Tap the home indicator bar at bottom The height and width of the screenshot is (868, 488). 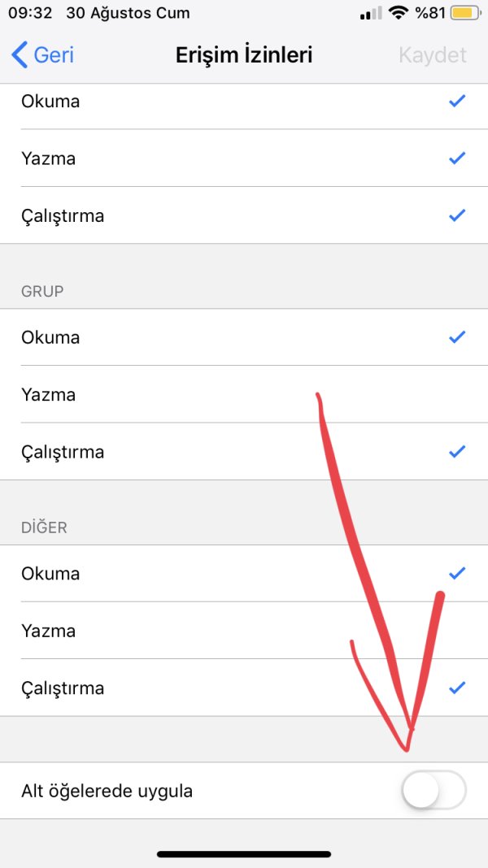[x=244, y=854]
